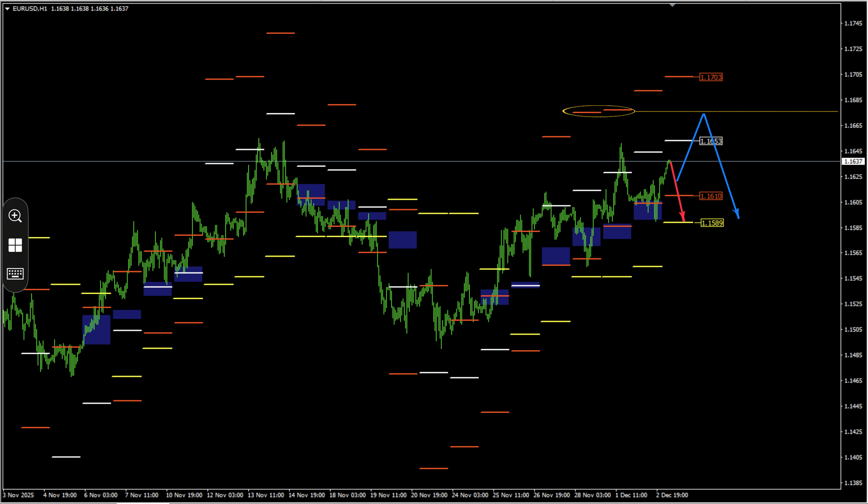Viewport: 868px width, 504px height.
Task: Open the four-square grid layout icon
Action: 15,245
